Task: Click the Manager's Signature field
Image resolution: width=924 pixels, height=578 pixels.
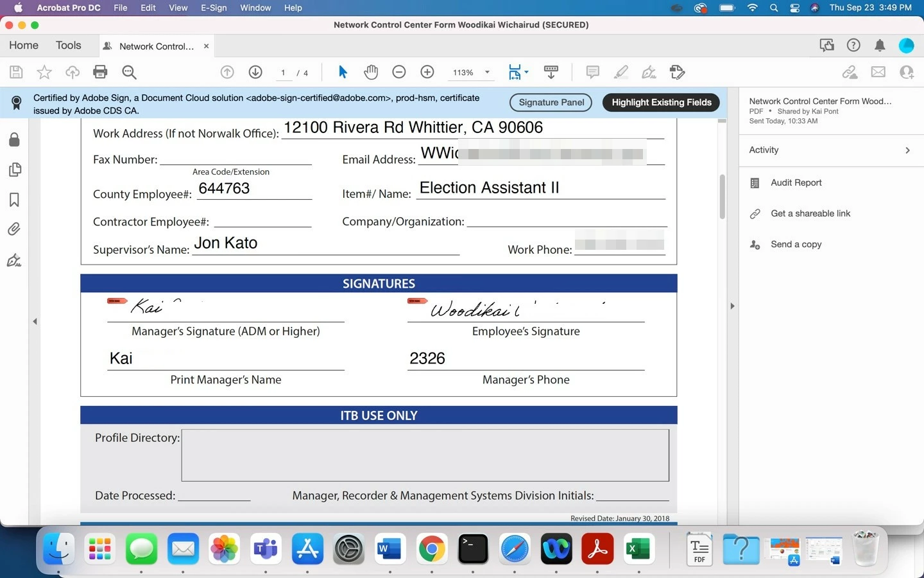Action: [x=226, y=308]
